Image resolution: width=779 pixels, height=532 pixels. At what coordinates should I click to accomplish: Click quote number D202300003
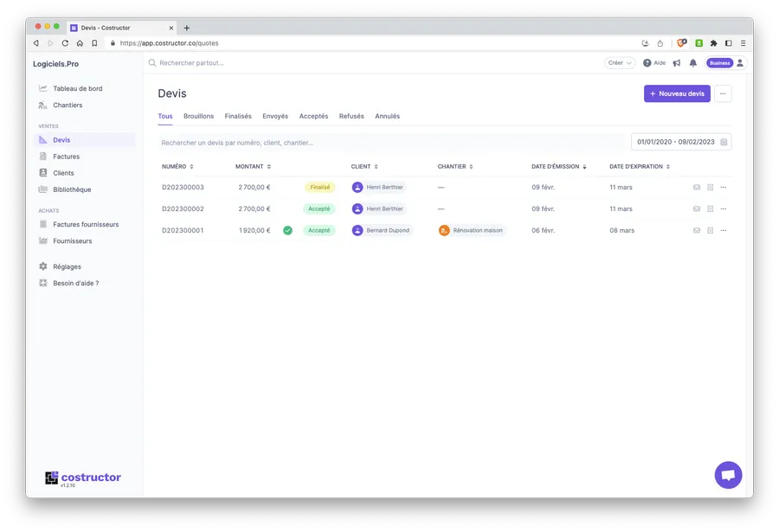click(183, 187)
